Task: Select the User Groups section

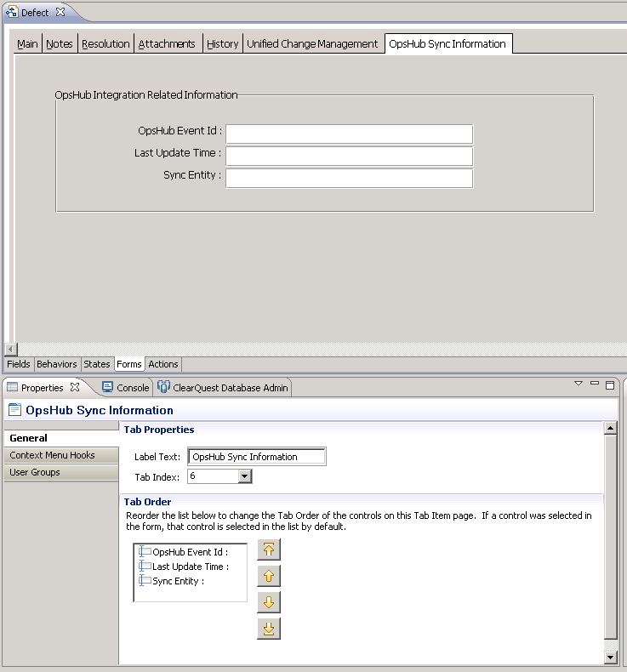Action: coord(35,472)
